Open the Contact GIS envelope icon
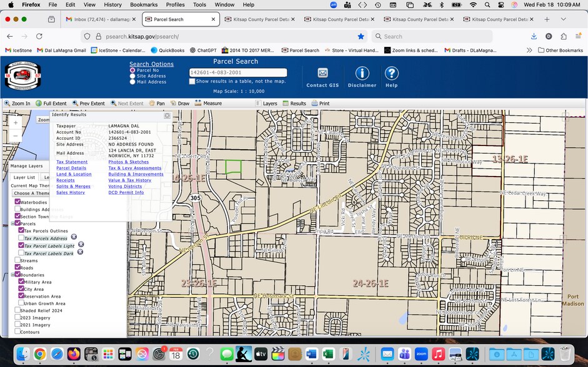The width and height of the screenshot is (588, 367). click(322, 73)
